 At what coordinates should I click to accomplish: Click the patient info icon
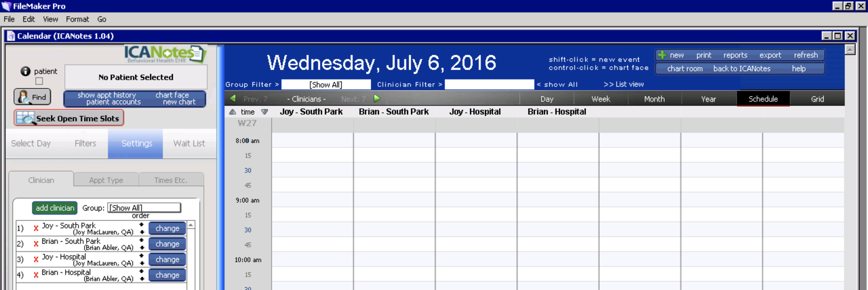pos(26,71)
